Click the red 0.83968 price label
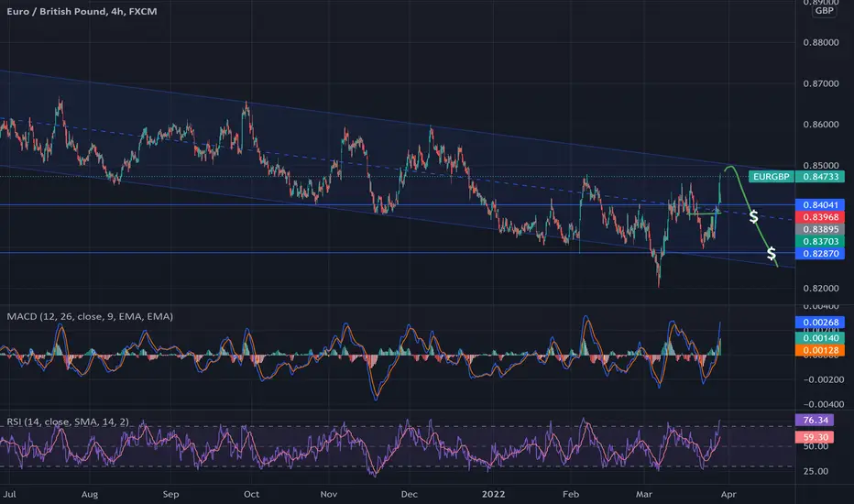 point(820,217)
